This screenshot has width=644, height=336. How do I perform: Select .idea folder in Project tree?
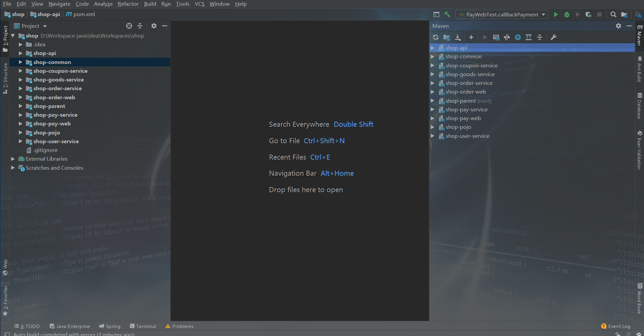point(39,45)
